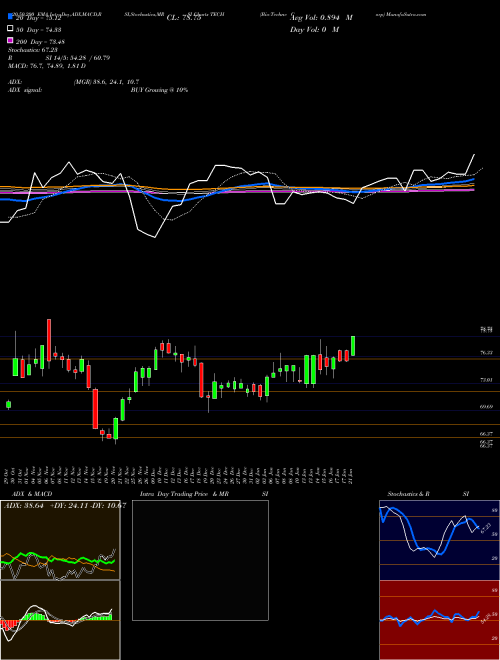500x660 pixels.
Task: Click the 69.69 price axis label
Action: pyautogui.click(x=487, y=407)
